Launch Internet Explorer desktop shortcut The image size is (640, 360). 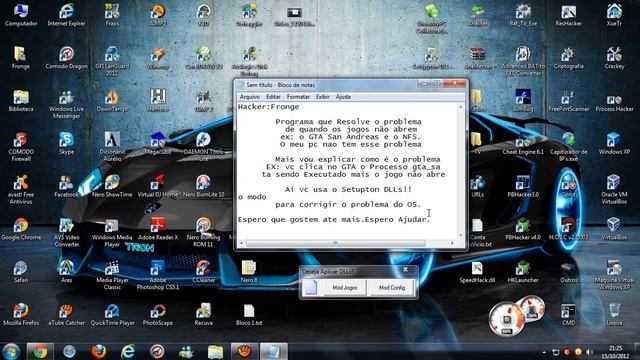[67, 16]
